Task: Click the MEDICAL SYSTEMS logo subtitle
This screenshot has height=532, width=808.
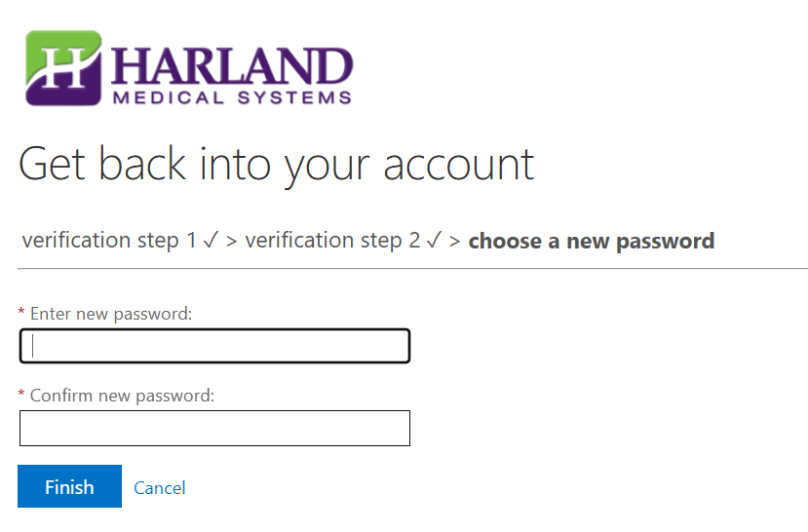Action: pyautogui.click(x=232, y=97)
